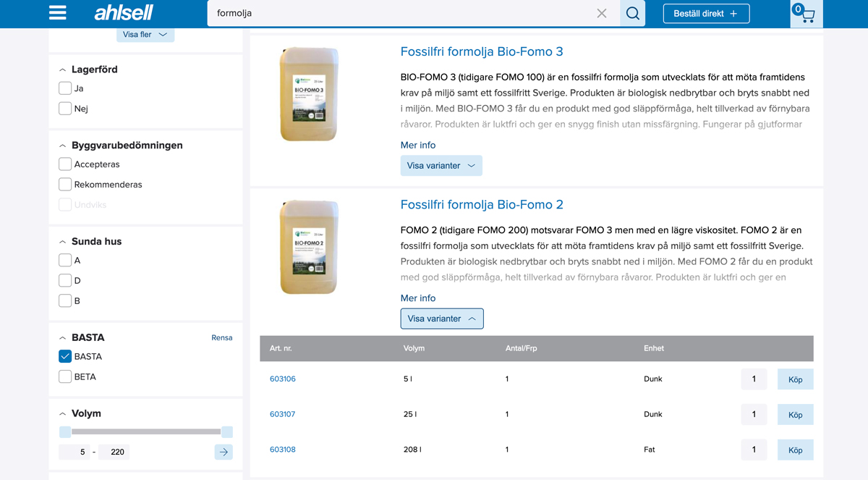Screen dimensions: 868x480
Task: Open the Fossilfri formolja Bio-Fomo 3 title link
Action: (482, 51)
